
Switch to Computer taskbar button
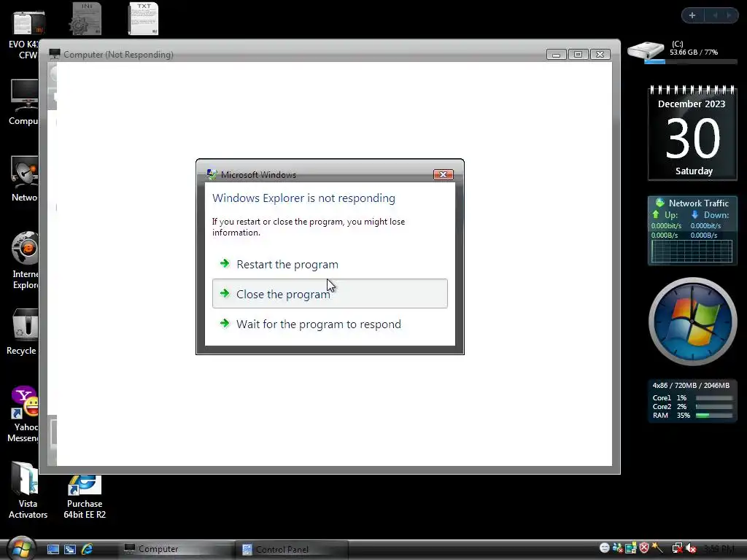click(x=177, y=549)
